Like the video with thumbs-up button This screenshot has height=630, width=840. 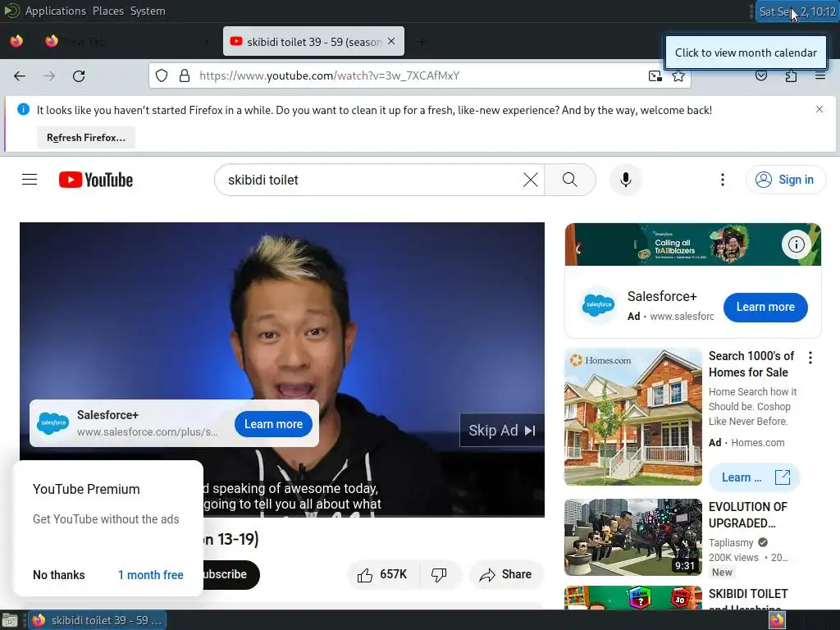(383, 575)
